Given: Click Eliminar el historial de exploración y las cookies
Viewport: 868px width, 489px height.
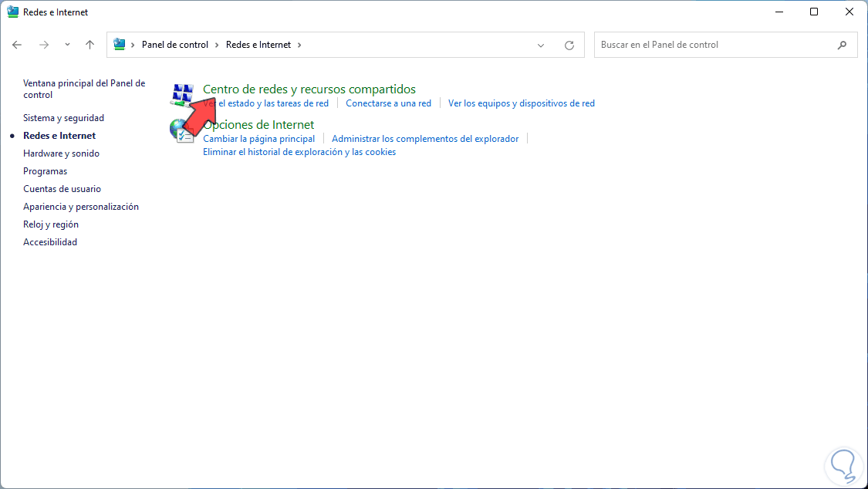Looking at the screenshot, I should pos(299,152).
